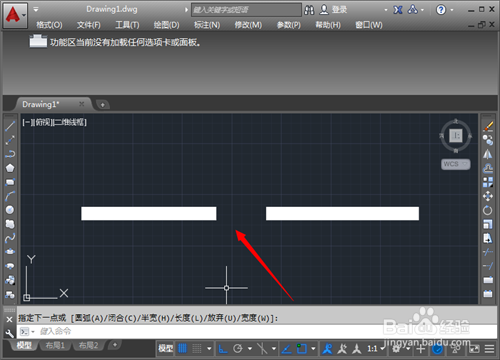This screenshot has width=500, height=360.
Task: Open isometric drafting dropdown arrow
Action: point(274,349)
